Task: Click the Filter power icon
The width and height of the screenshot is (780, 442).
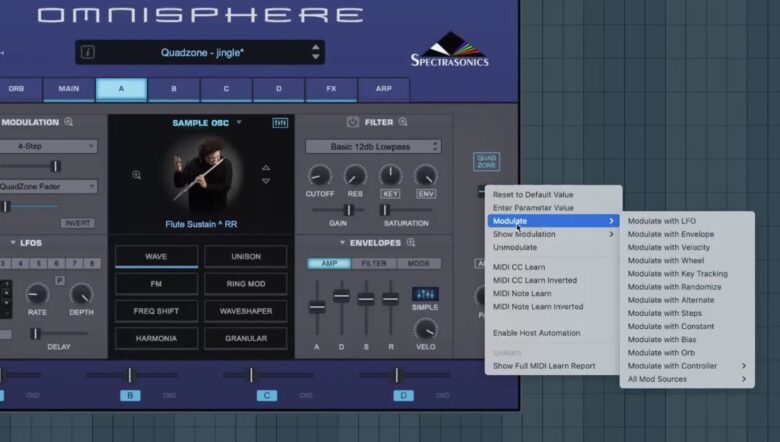Action: (x=352, y=122)
